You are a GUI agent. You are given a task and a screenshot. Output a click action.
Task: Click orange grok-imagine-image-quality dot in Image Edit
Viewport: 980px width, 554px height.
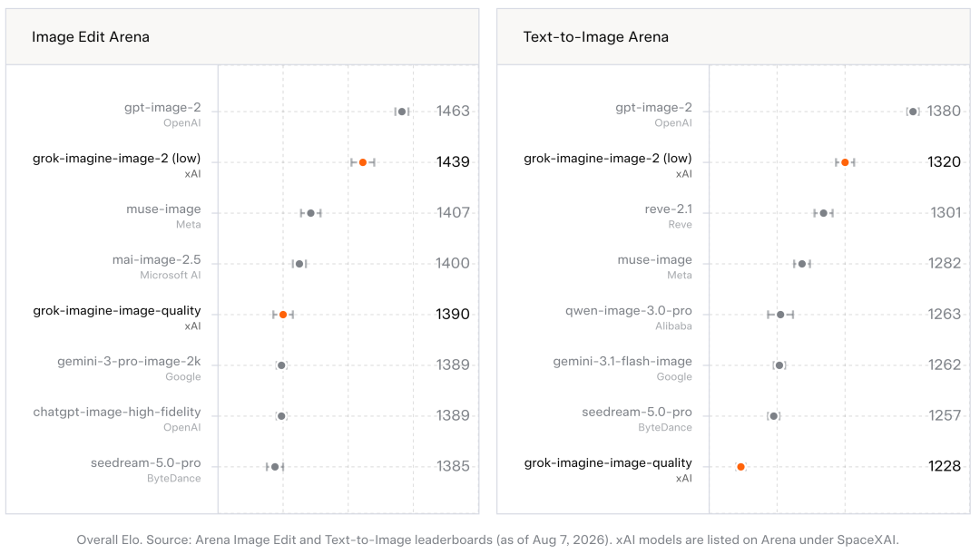pyautogui.click(x=283, y=314)
